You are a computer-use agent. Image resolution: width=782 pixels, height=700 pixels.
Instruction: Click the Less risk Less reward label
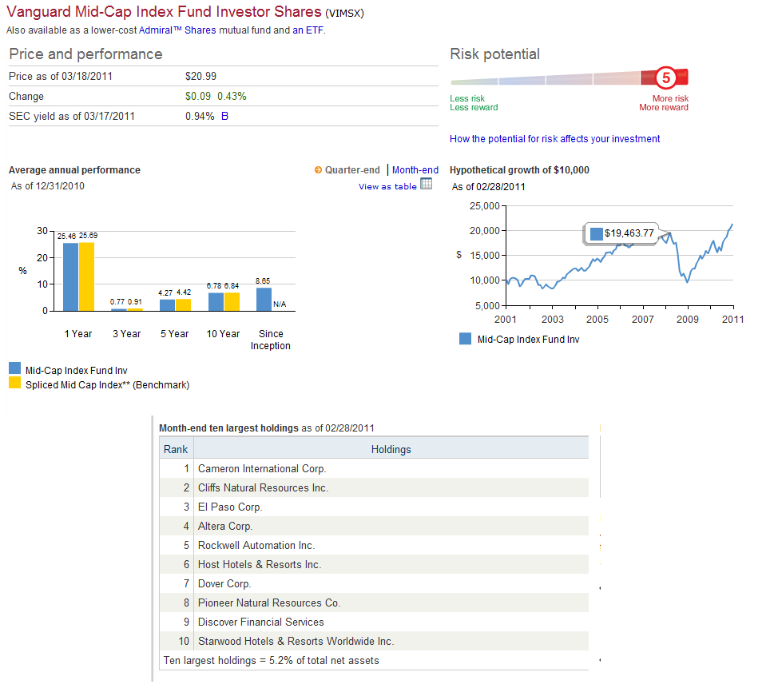coord(474,103)
